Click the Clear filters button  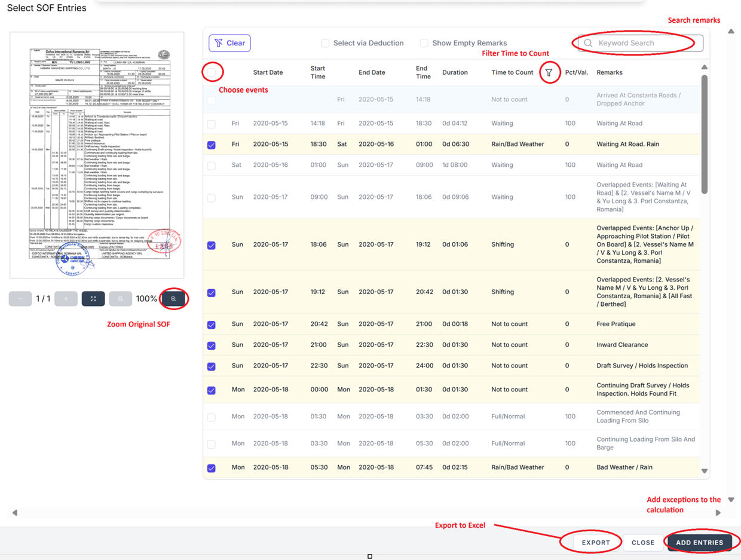pyautogui.click(x=229, y=43)
